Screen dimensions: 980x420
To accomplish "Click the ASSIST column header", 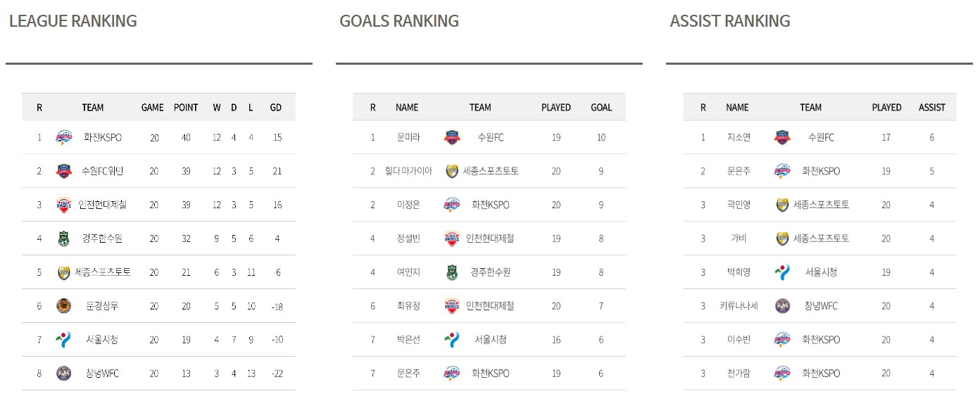I will click(932, 108).
